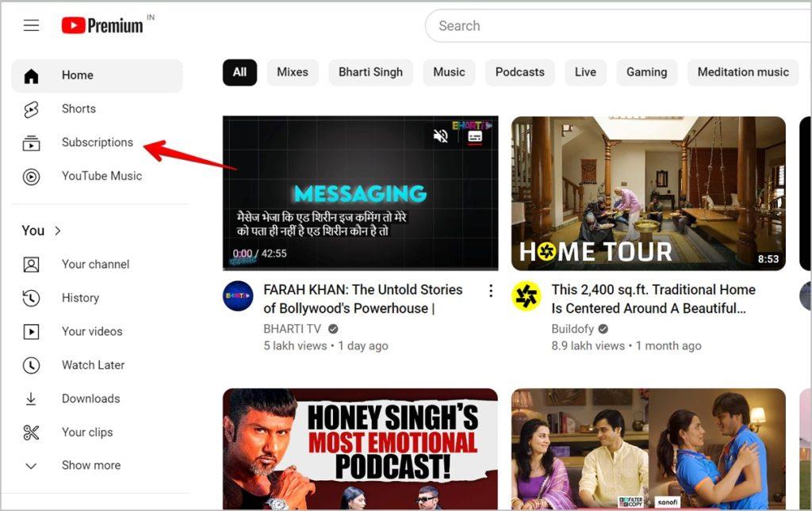The image size is (812, 511).
Task: Open the Watch Later label
Action: coord(94,365)
